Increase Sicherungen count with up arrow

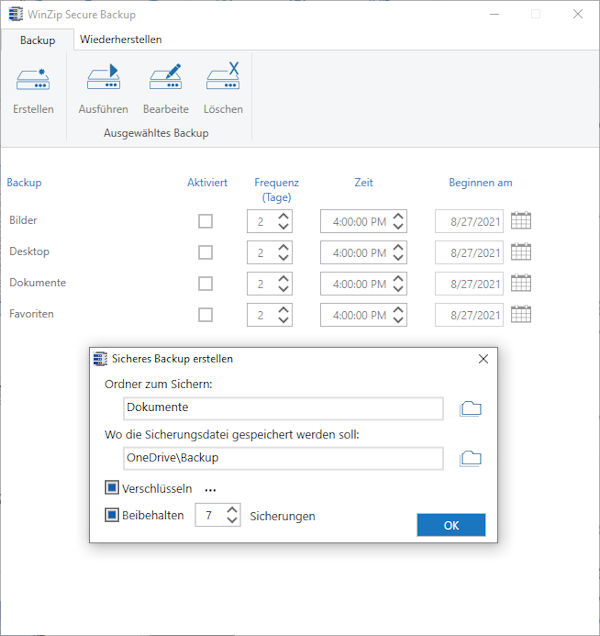click(232, 510)
